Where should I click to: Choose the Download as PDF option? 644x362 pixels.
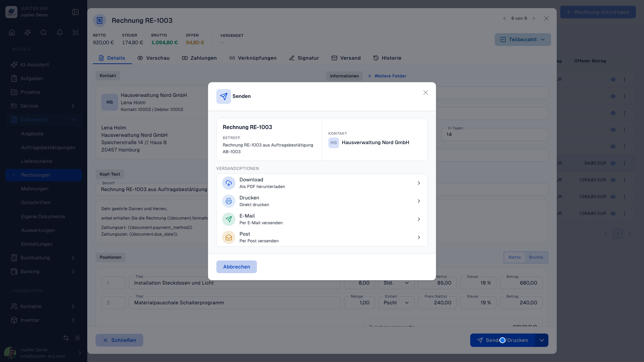(322, 183)
